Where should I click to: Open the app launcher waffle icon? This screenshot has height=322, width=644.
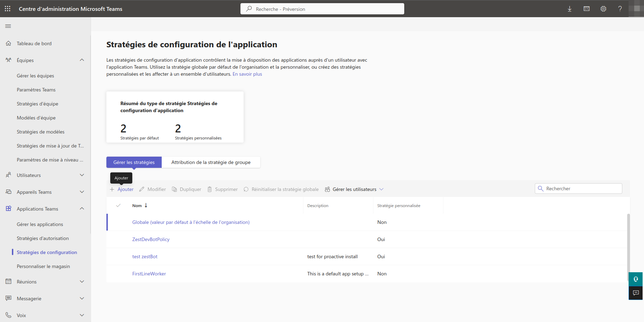8,9
